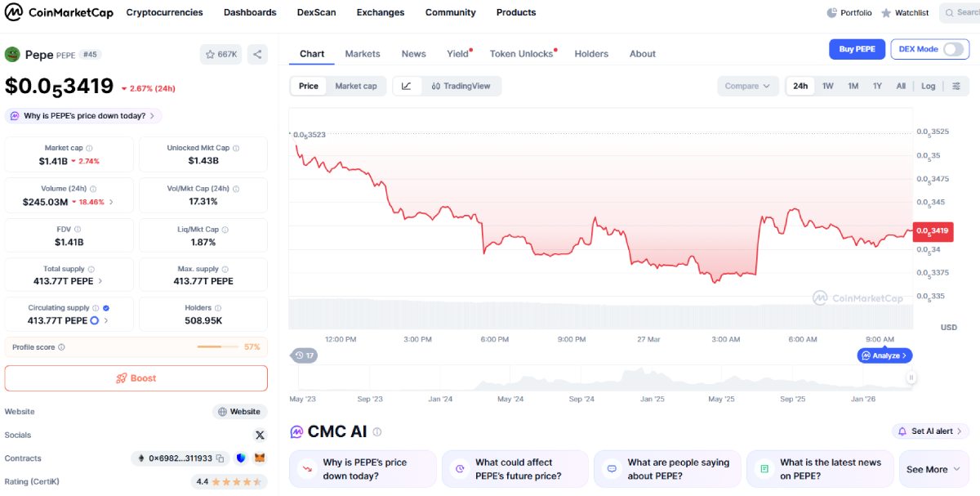Expand Why is PEPE's price down today

click(83, 116)
